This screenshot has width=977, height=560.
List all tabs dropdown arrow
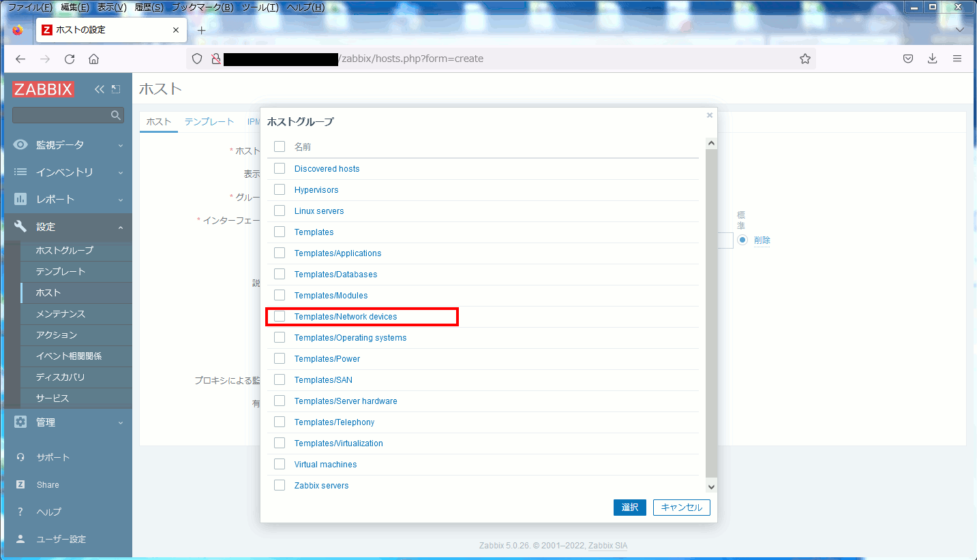[960, 31]
